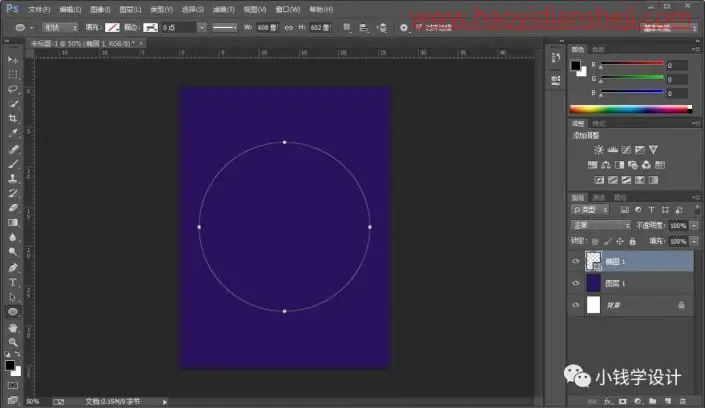Toggle lock transparent pixels
705x408 pixels.
tap(595, 242)
